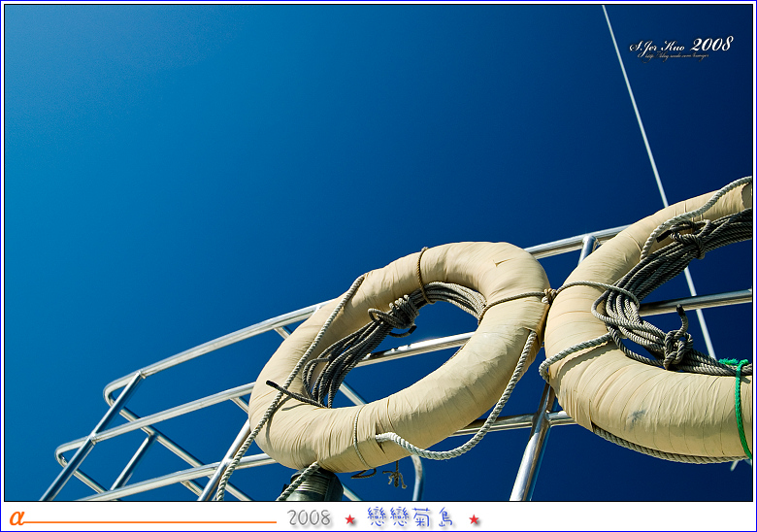
Task: Click the thin antenna wire in sky
Action: point(636,107)
